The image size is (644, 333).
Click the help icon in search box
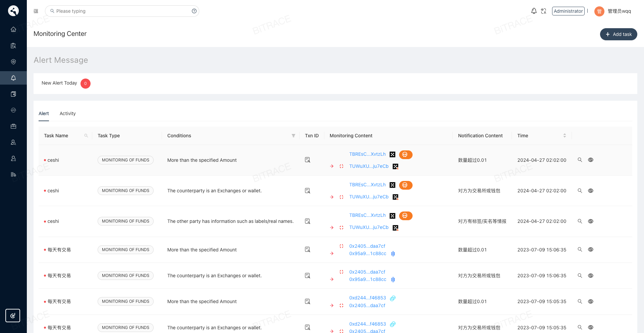[x=194, y=11]
